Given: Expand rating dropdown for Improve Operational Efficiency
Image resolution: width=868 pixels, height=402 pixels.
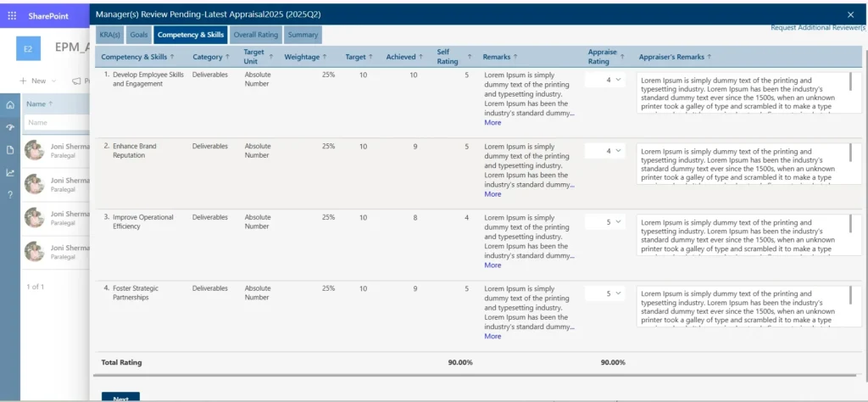Looking at the screenshot, I should 605,221.
